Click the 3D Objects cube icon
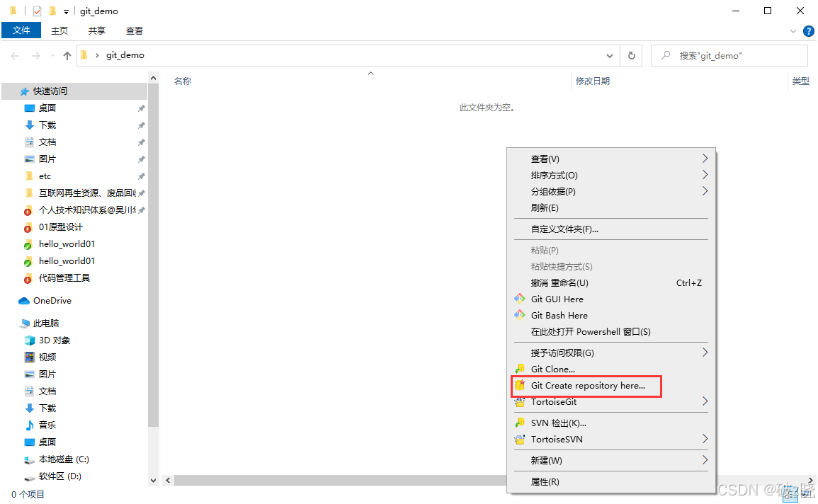Image resolution: width=818 pixels, height=504 pixels. click(30, 340)
